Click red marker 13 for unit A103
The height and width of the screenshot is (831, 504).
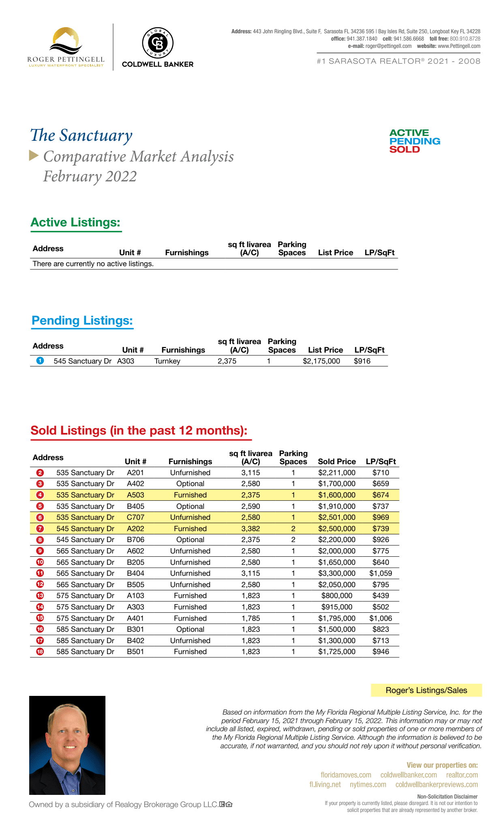(40, 596)
